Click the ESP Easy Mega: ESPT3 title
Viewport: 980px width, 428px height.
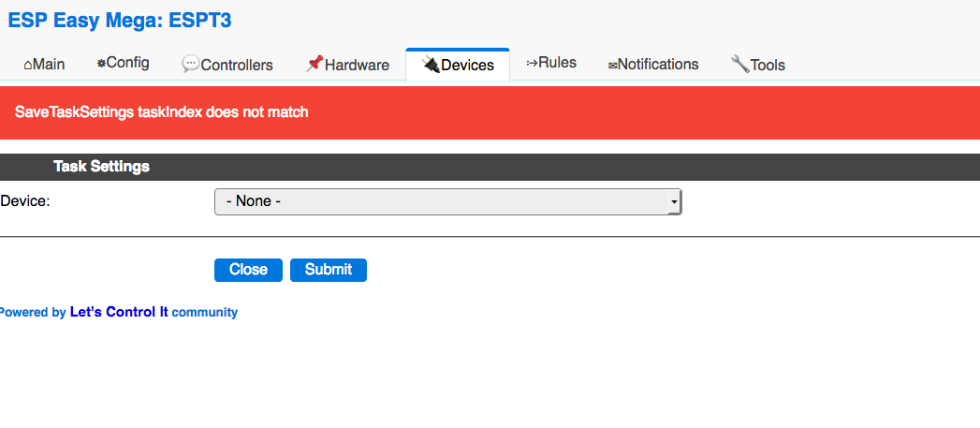pyautogui.click(x=120, y=21)
